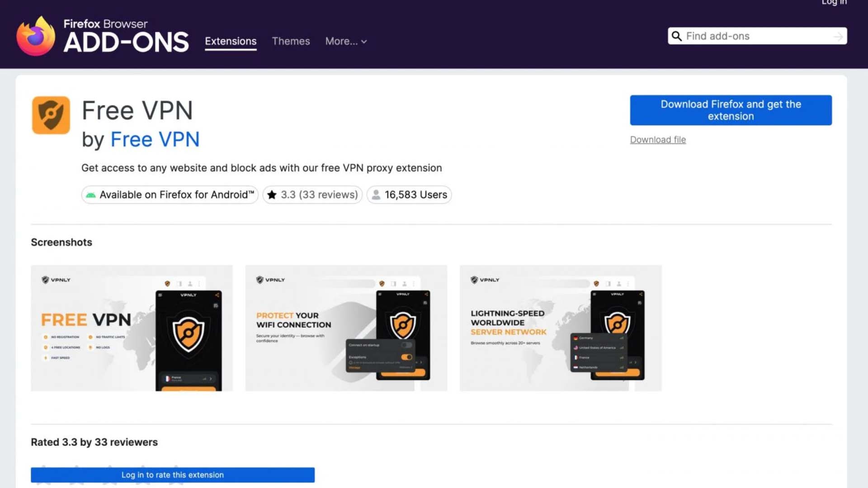
Task: Open the FREE VPN screenshot thumbnail
Action: coord(132,328)
